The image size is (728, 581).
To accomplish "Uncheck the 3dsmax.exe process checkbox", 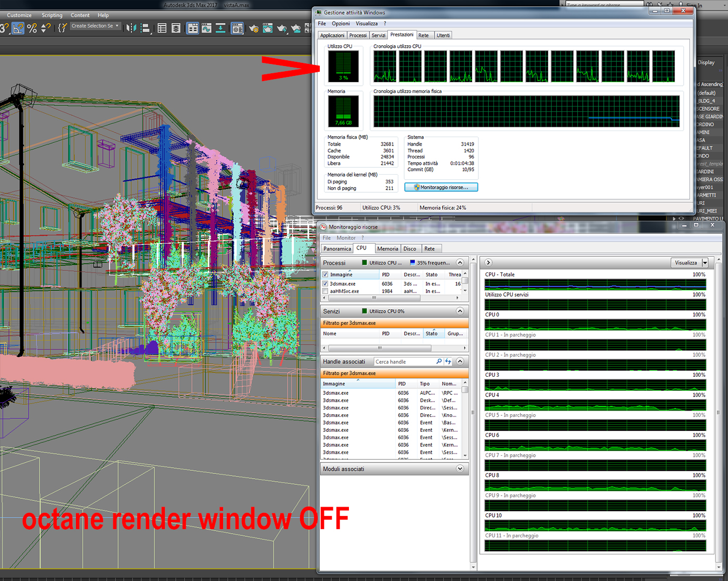I will coord(326,284).
